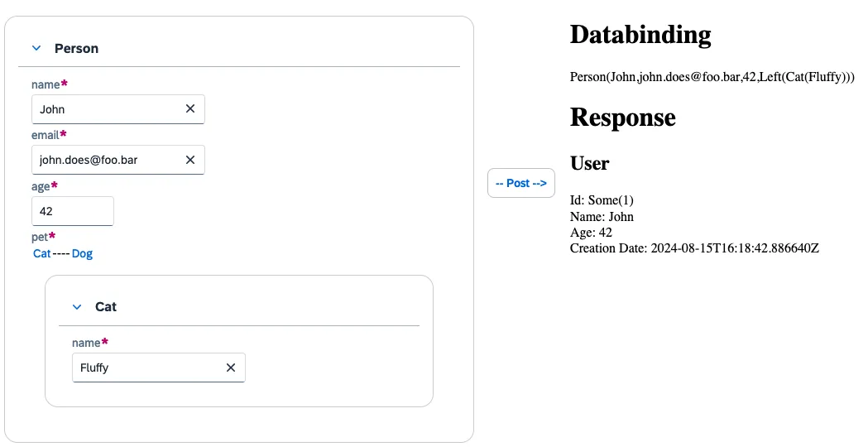
Task: Collapse the Cat panel using its chevron
Action: (77, 306)
